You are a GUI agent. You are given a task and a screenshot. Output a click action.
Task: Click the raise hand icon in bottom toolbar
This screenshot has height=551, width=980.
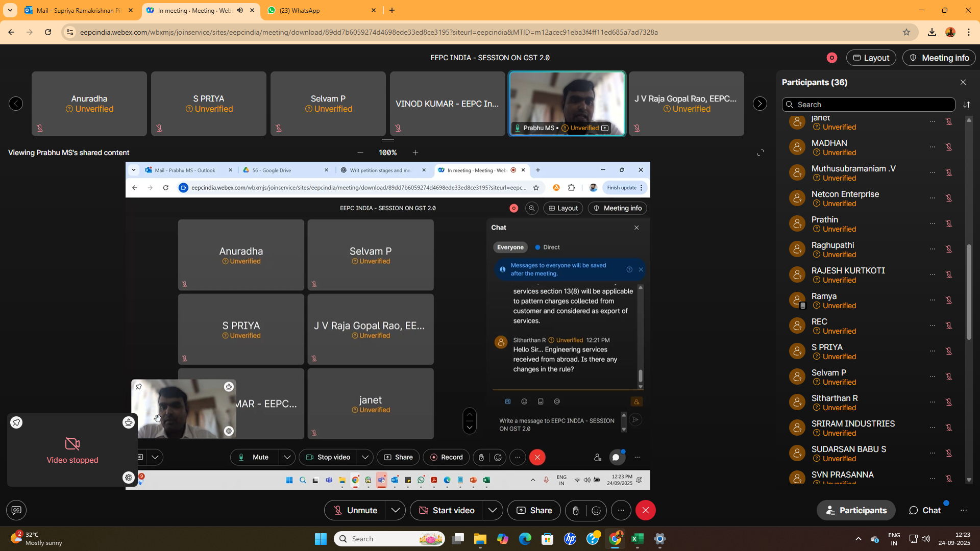[x=575, y=511]
